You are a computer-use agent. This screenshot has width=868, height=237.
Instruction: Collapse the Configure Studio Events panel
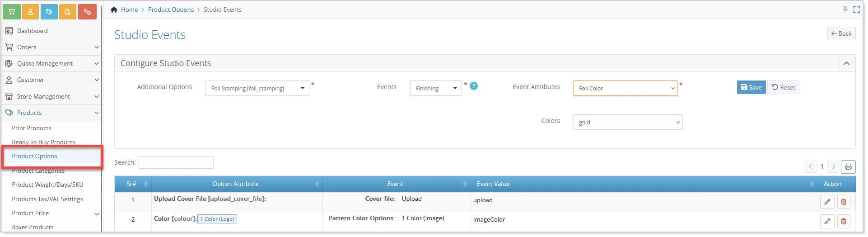[847, 63]
